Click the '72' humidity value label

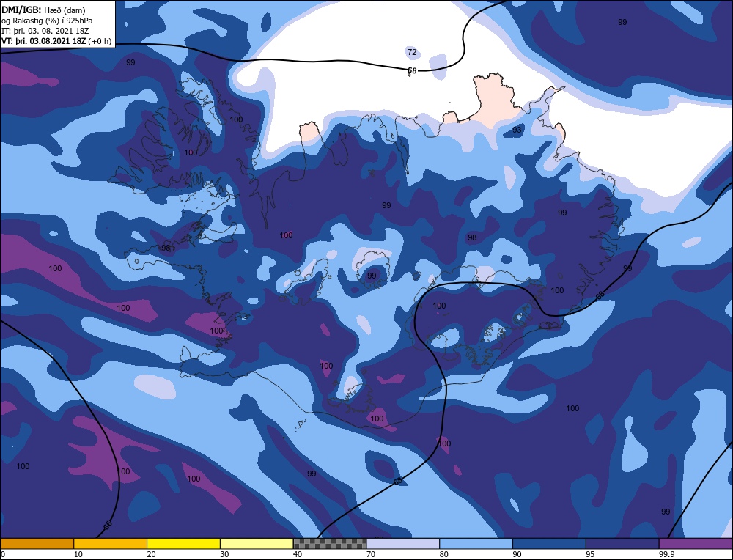point(412,52)
